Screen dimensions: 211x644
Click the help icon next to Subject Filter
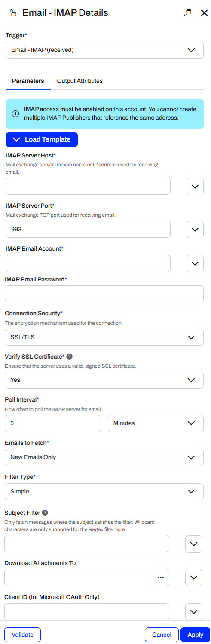click(x=45, y=513)
